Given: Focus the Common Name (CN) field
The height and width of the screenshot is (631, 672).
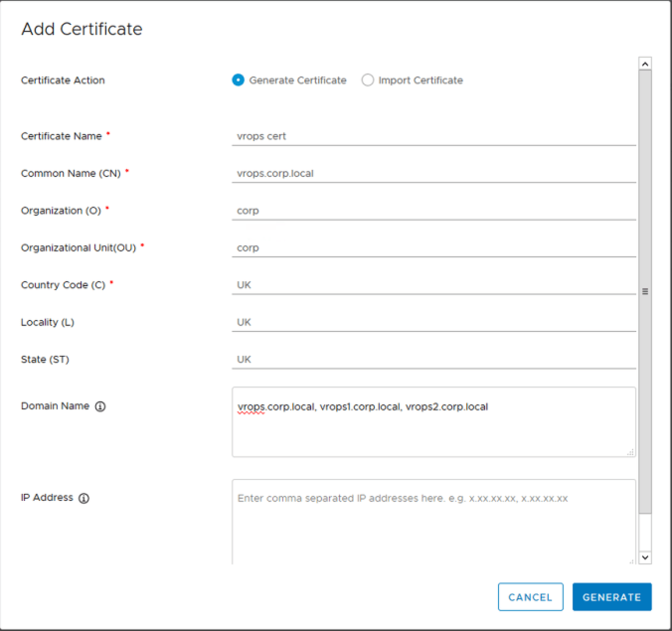Looking at the screenshot, I should click(x=433, y=173).
